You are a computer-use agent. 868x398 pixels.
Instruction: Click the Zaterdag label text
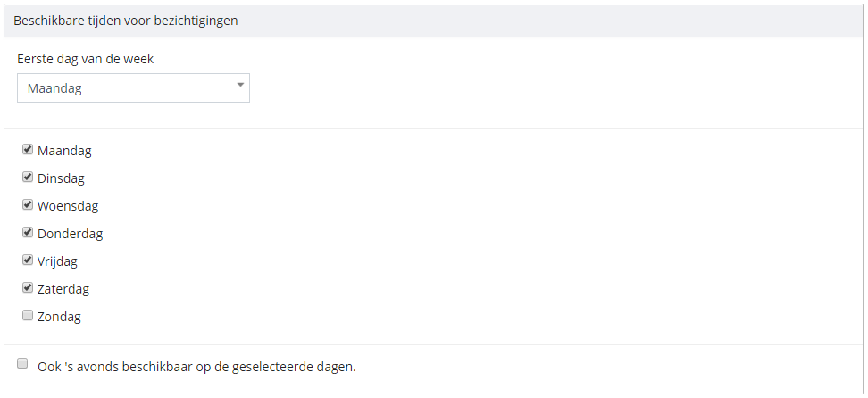(x=63, y=289)
